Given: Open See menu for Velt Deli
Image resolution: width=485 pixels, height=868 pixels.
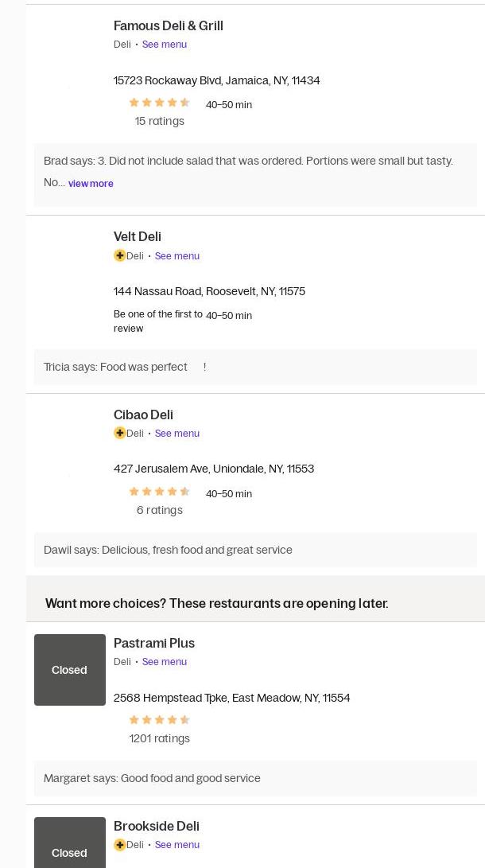Looking at the screenshot, I should pyautogui.click(x=177, y=255).
